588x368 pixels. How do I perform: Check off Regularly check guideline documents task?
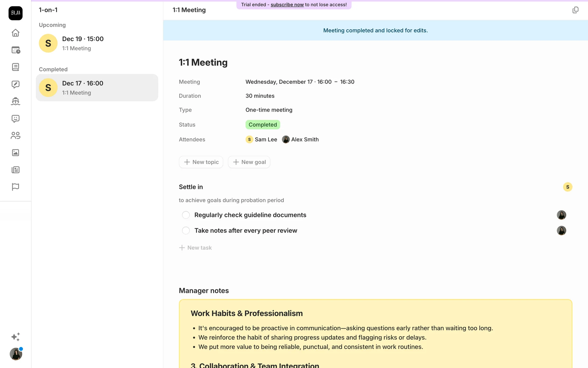(x=186, y=215)
